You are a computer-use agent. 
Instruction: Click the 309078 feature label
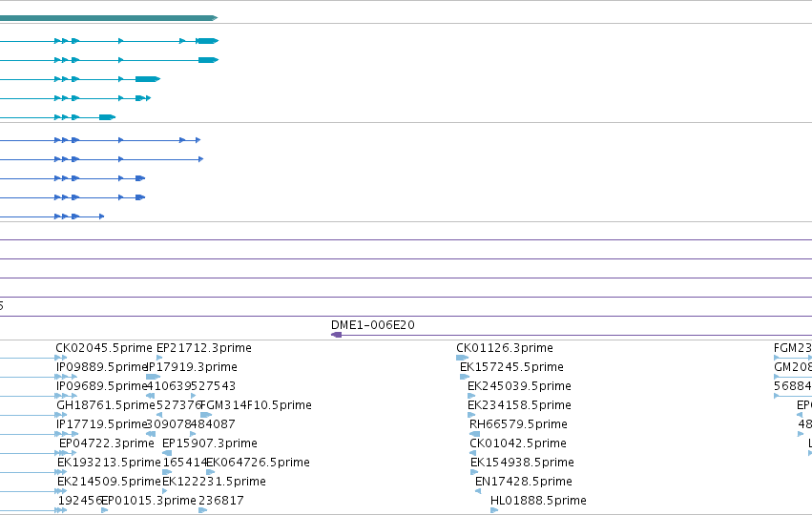click(169, 424)
